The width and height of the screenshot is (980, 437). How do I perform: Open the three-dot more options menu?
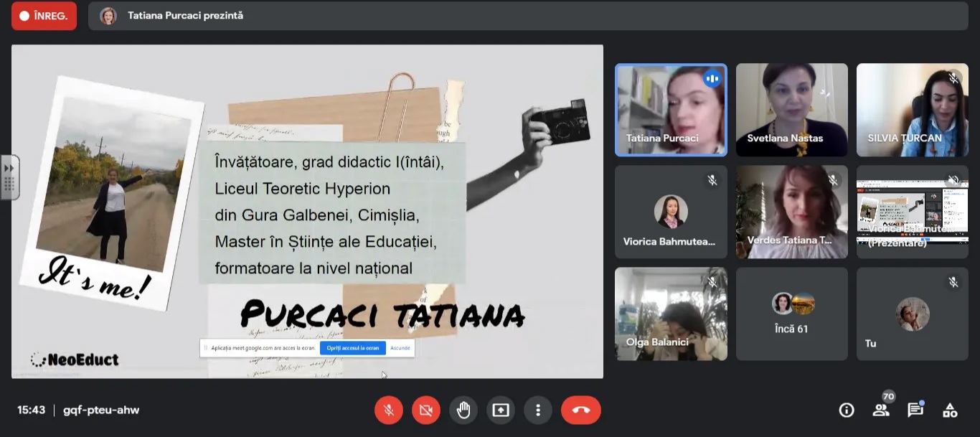537,410
